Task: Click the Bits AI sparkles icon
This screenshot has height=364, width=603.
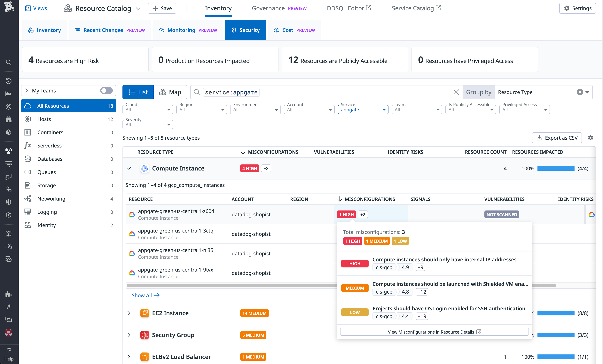Action: (x=9, y=307)
